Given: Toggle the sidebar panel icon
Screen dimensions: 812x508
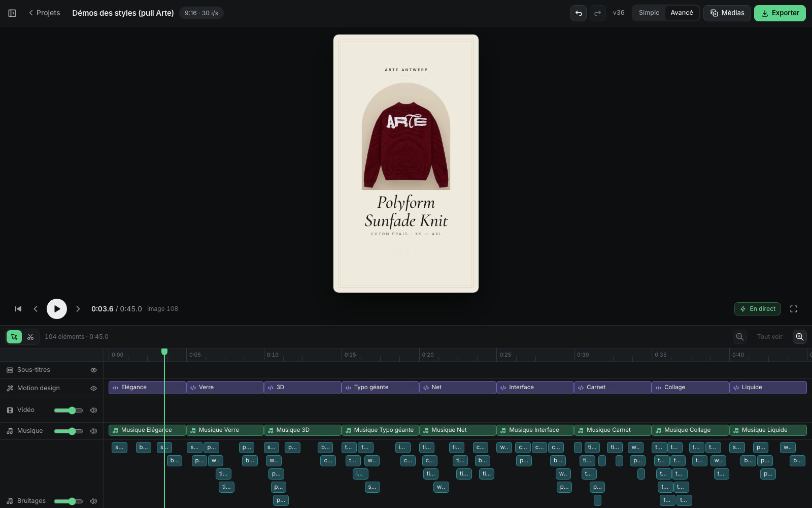Looking at the screenshot, I should (x=12, y=13).
